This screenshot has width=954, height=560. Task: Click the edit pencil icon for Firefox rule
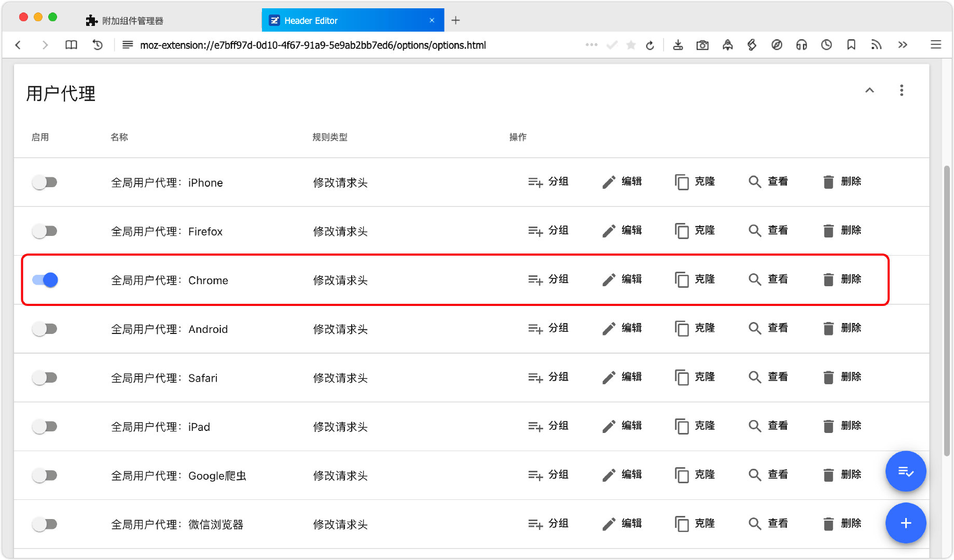608,231
